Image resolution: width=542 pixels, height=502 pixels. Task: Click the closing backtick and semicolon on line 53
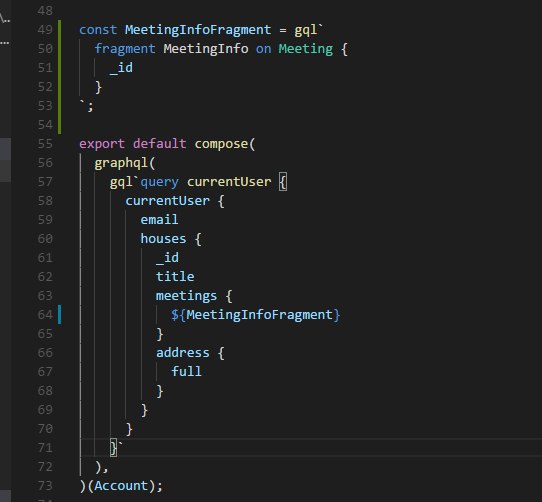pyautogui.click(x=86, y=106)
